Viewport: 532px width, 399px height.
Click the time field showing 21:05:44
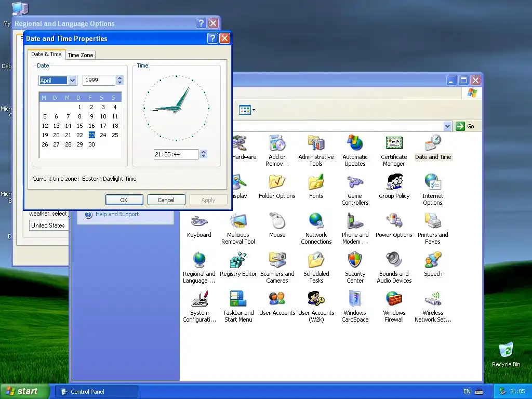point(176,154)
